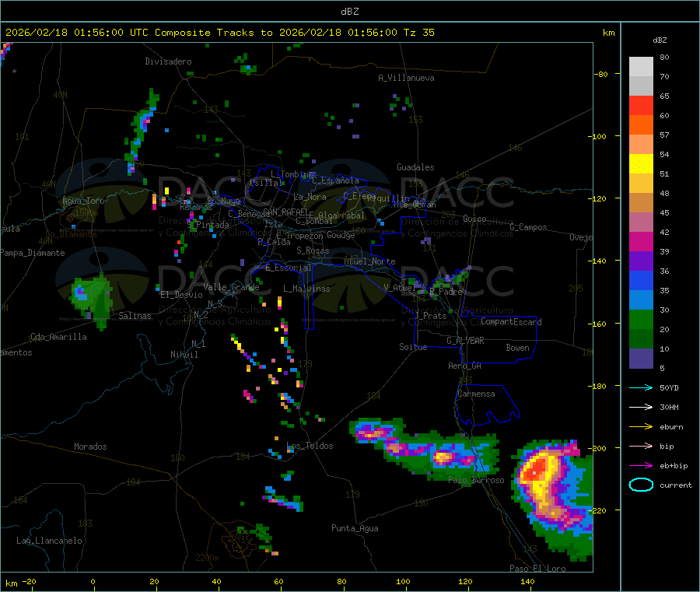700x592 pixels.
Task: Select the red swatch between 65 and 60
Action: coord(641,105)
